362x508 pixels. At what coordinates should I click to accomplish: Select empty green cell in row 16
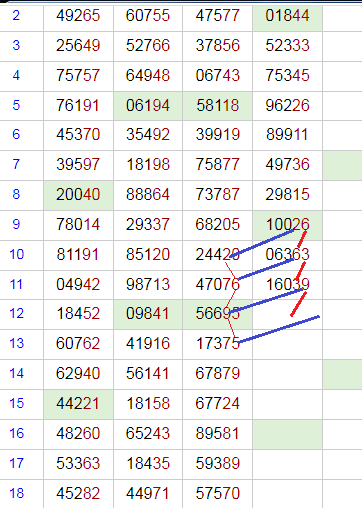pyautogui.click(x=287, y=434)
